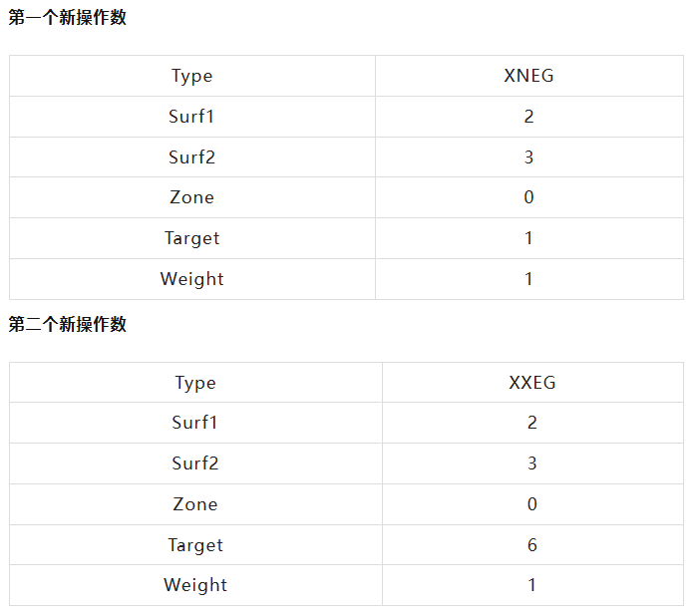The height and width of the screenshot is (616, 697).
Task: Click the heading 第二个新操作数
Action: 68,324
